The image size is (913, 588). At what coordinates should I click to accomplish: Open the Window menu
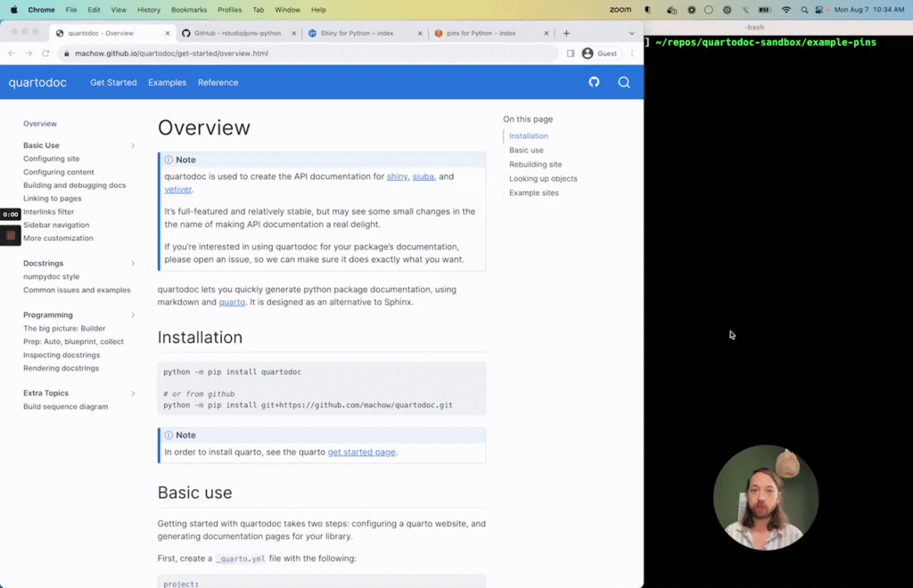point(287,10)
